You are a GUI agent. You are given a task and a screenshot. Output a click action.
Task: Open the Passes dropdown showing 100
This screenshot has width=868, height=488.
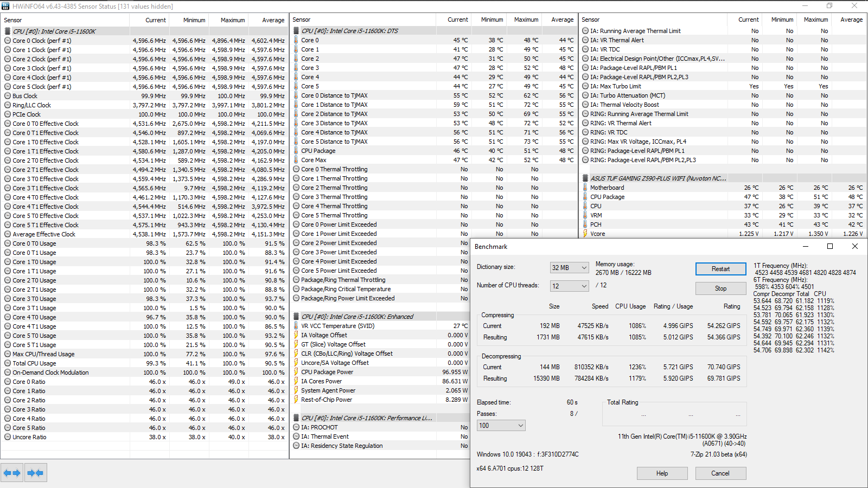[501, 426]
